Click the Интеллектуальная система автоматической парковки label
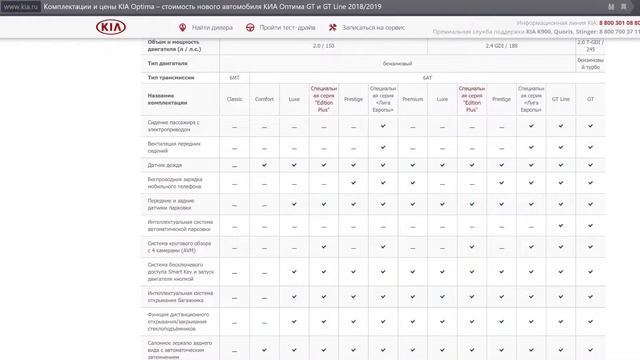The height and width of the screenshot is (360, 640). 180,225
